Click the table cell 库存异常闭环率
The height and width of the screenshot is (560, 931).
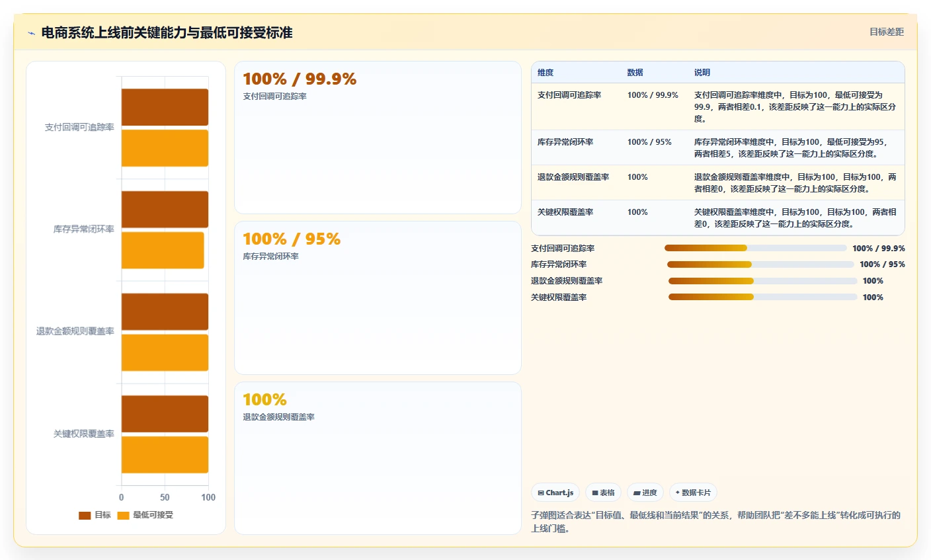565,142
